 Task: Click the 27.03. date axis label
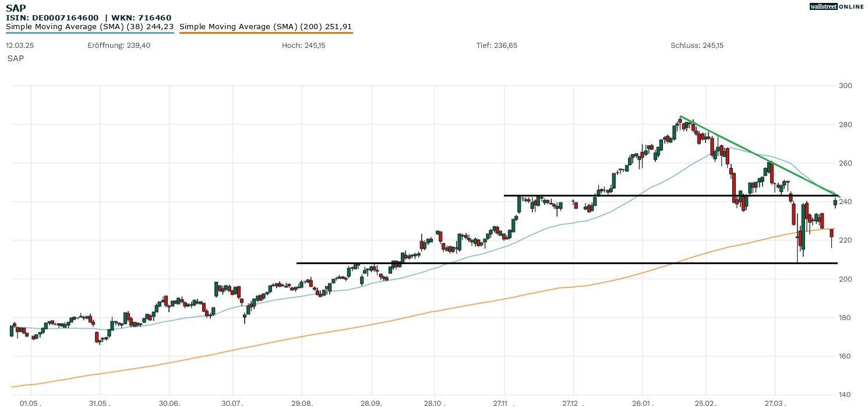775,403
